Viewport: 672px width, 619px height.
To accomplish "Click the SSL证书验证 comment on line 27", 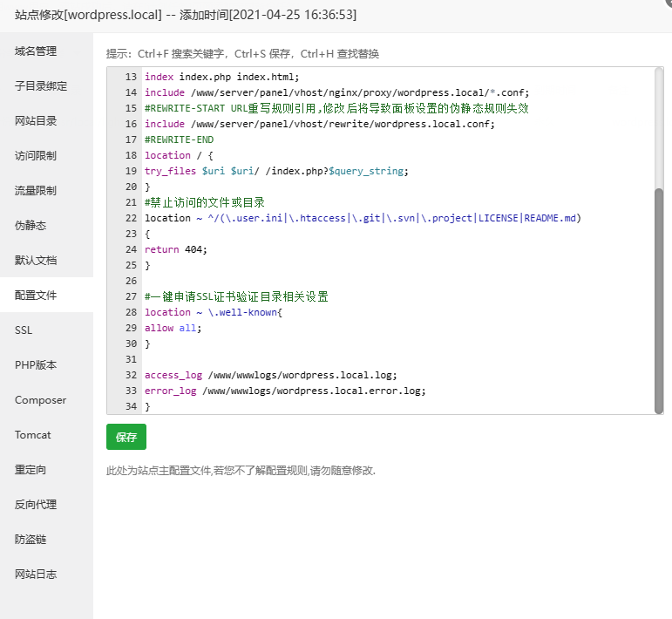I will (x=236, y=296).
